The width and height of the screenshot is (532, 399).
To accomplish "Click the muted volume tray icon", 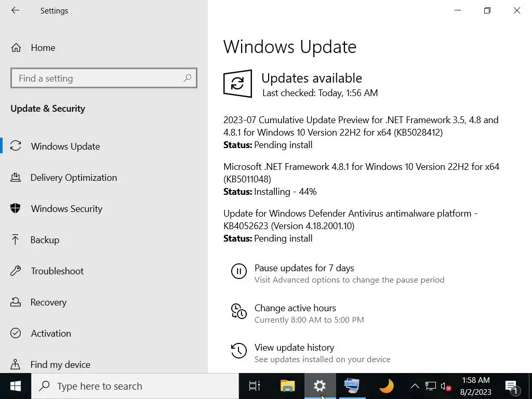I will (x=446, y=386).
